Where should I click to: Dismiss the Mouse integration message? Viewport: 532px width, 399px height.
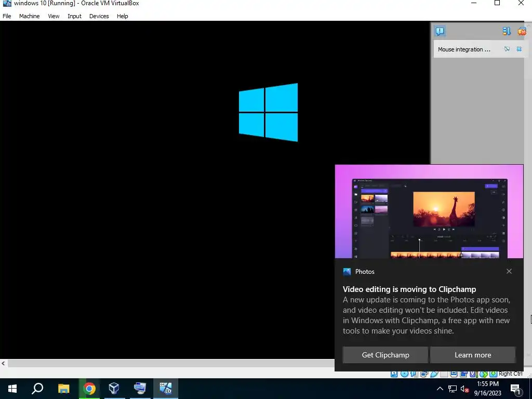coord(519,49)
